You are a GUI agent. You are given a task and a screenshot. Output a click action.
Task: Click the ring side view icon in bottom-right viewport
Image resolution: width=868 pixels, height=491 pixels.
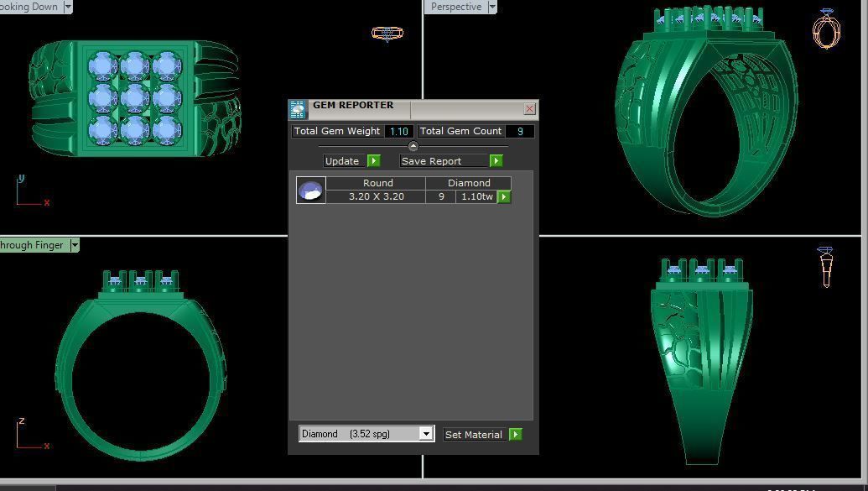[x=825, y=267]
